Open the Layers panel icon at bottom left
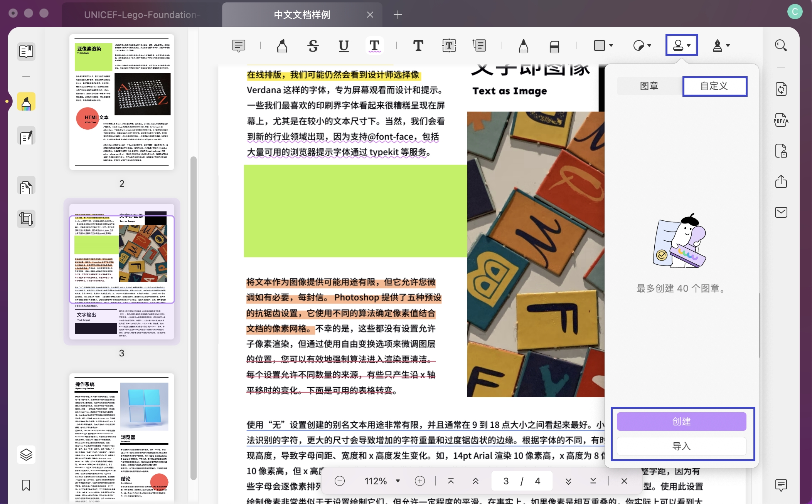Image resolution: width=812 pixels, height=504 pixels. [26, 455]
